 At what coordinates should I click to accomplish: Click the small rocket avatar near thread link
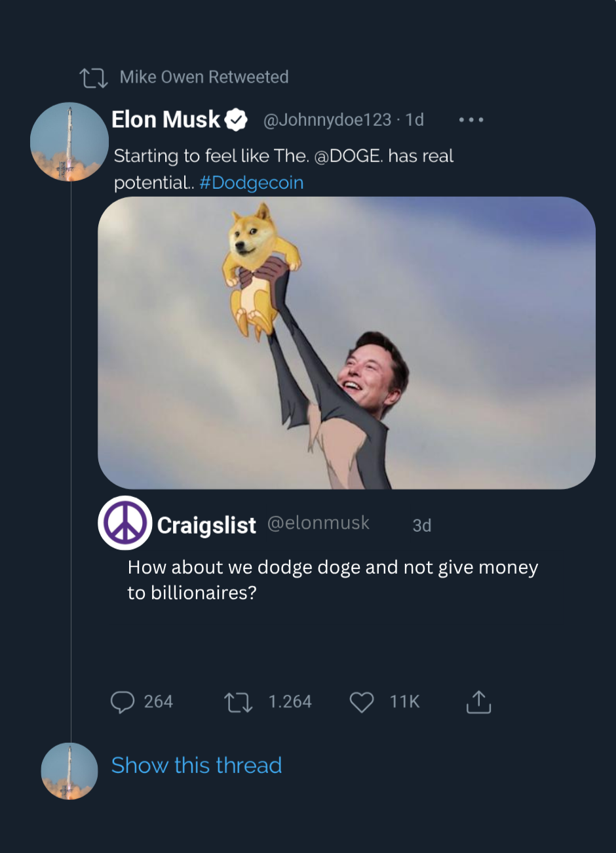[x=69, y=771]
